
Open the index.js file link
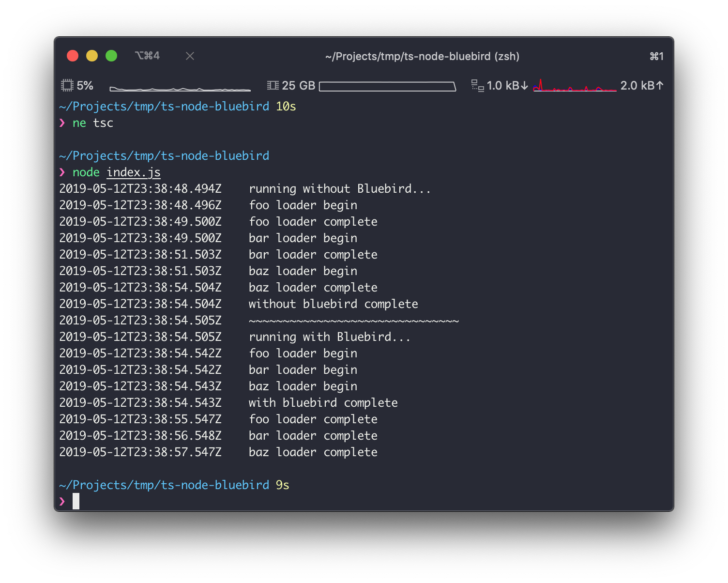coord(133,172)
